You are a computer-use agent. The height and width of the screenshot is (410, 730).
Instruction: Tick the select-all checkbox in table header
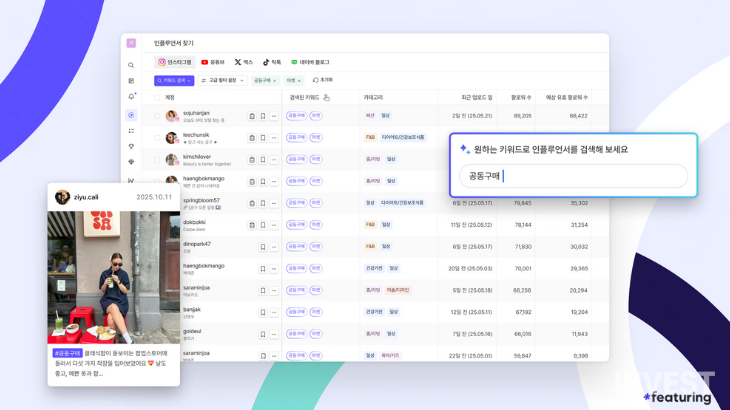click(156, 97)
